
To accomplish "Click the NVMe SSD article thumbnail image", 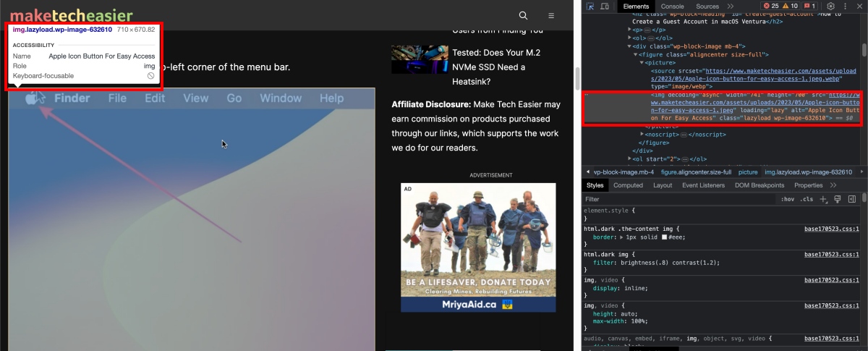I will point(418,59).
